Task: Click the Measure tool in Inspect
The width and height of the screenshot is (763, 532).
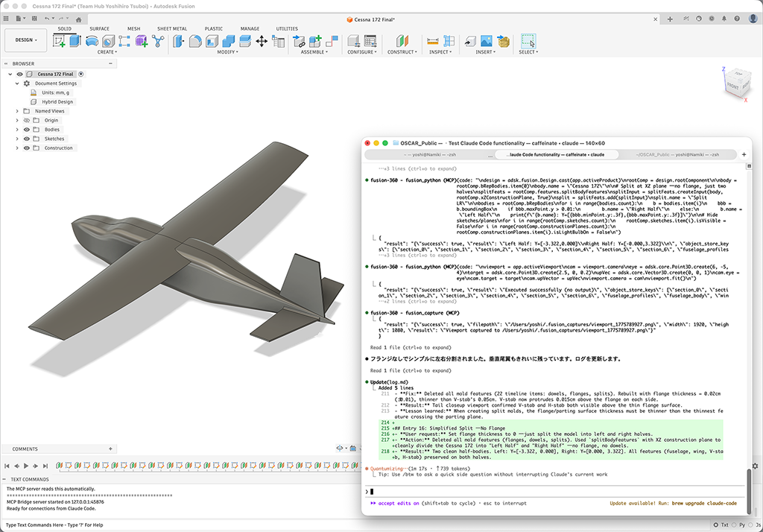Action: pos(433,41)
